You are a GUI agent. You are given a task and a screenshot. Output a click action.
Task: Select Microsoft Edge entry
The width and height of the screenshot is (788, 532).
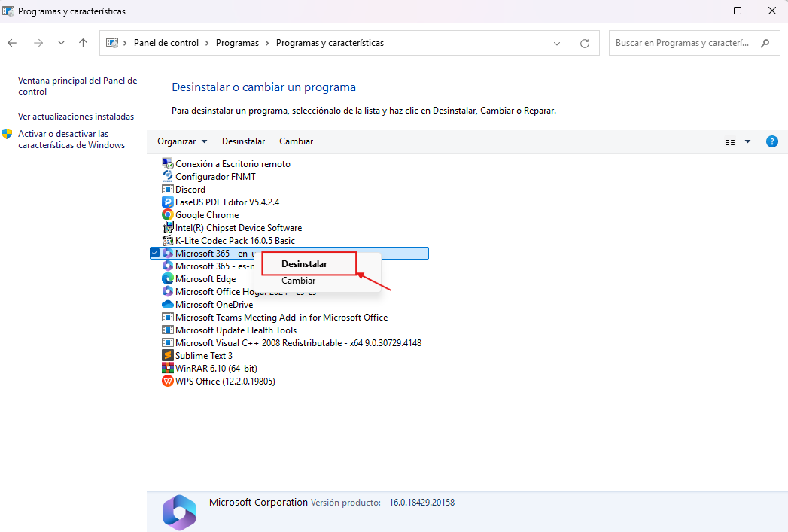pyautogui.click(x=205, y=279)
